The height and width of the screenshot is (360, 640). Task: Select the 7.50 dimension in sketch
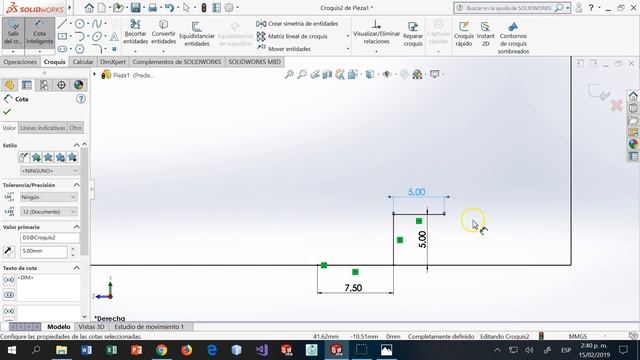click(x=353, y=288)
